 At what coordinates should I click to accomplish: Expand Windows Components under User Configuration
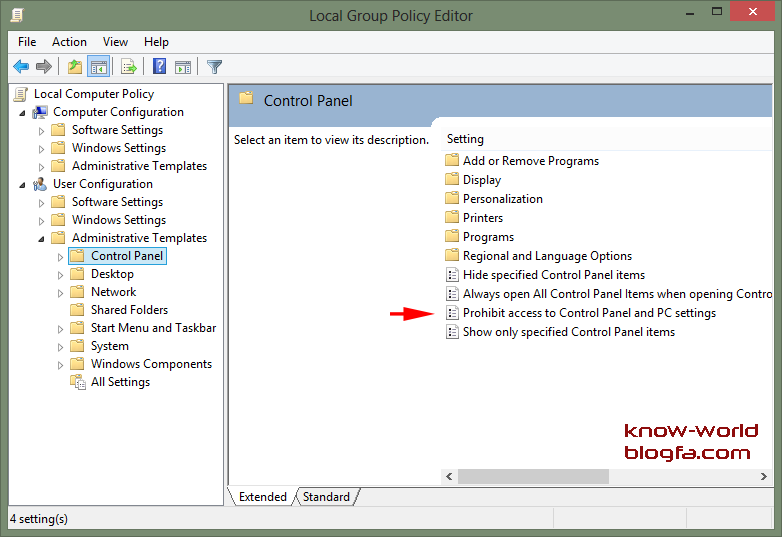(x=60, y=364)
